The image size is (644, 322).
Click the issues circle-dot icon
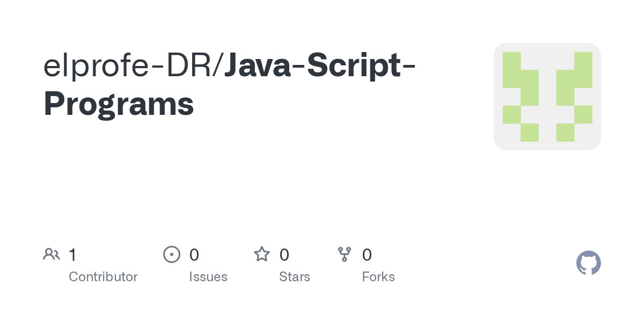point(172,254)
